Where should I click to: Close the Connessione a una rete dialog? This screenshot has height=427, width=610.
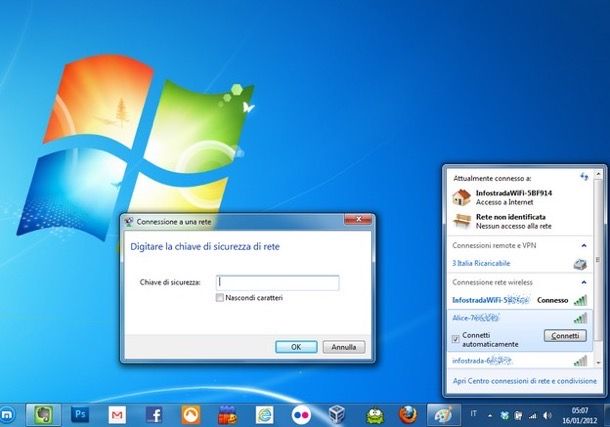coord(358,219)
